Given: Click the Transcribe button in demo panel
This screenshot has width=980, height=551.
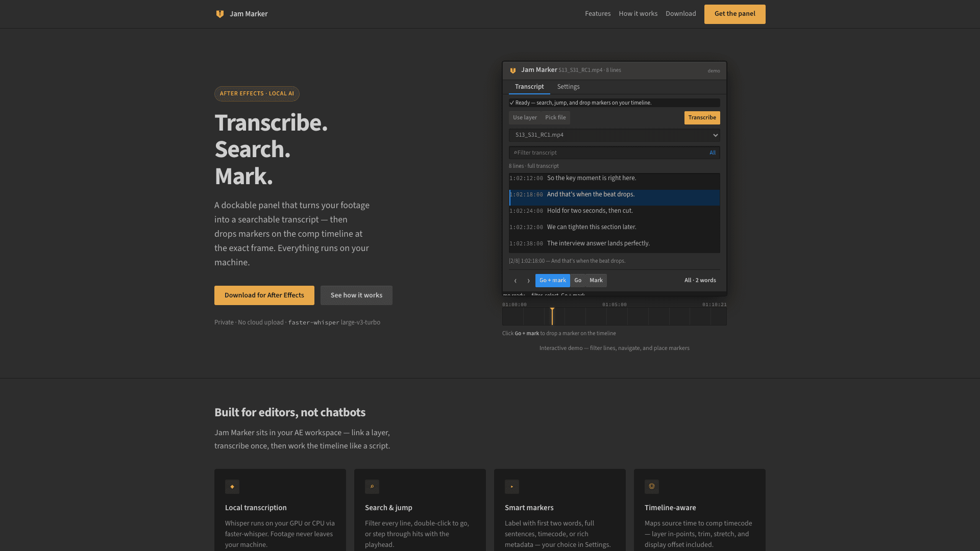Looking at the screenshot, I should 702,118.
